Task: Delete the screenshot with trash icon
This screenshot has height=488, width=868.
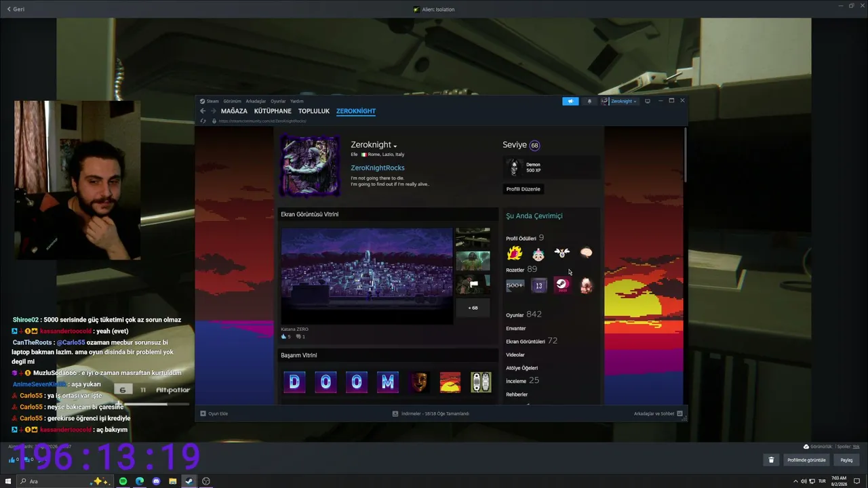Action: tap(771, 460)
